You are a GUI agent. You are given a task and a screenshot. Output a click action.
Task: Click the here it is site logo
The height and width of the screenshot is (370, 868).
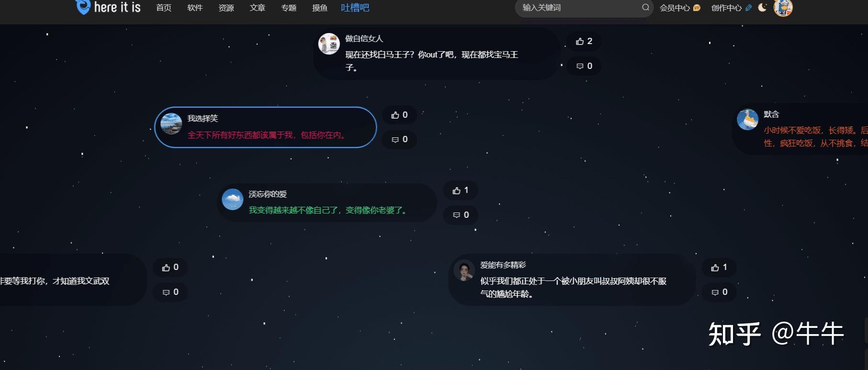pos(108,7)
